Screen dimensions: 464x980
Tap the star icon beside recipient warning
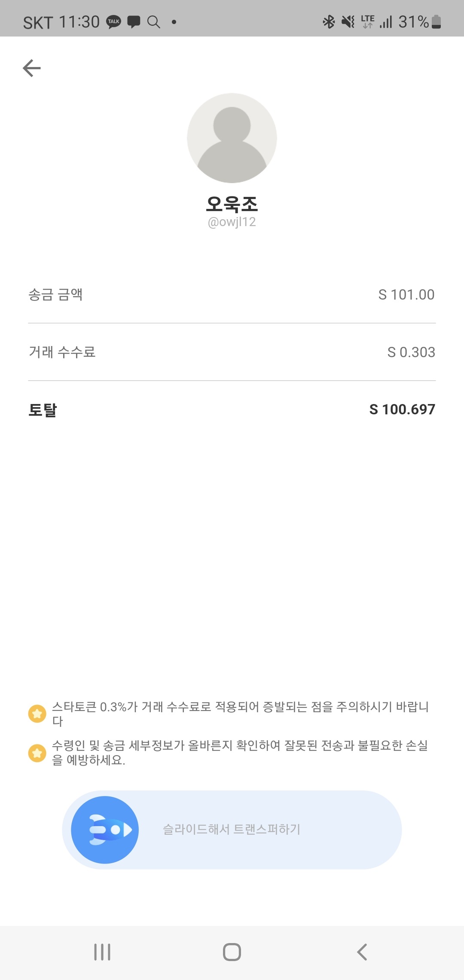(x=37, y=753)
